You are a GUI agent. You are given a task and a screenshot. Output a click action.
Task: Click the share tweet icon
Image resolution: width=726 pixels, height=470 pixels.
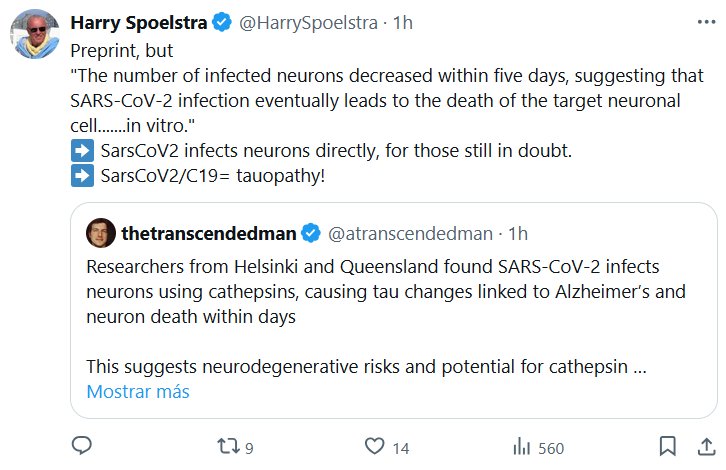(699, 446)
